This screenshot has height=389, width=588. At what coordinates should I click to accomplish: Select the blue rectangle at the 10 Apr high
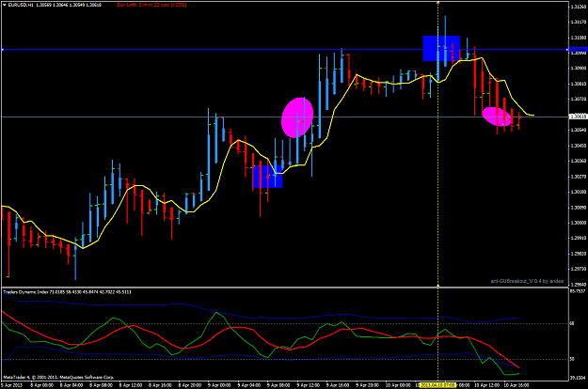441,48
